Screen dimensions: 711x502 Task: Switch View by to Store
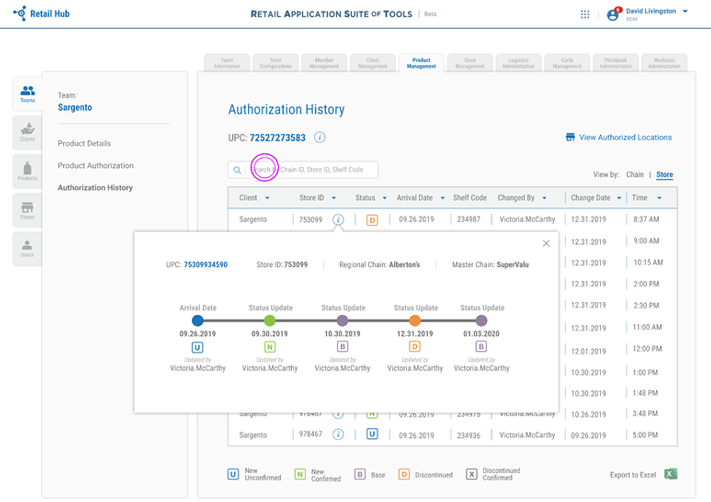coord(665,175)
